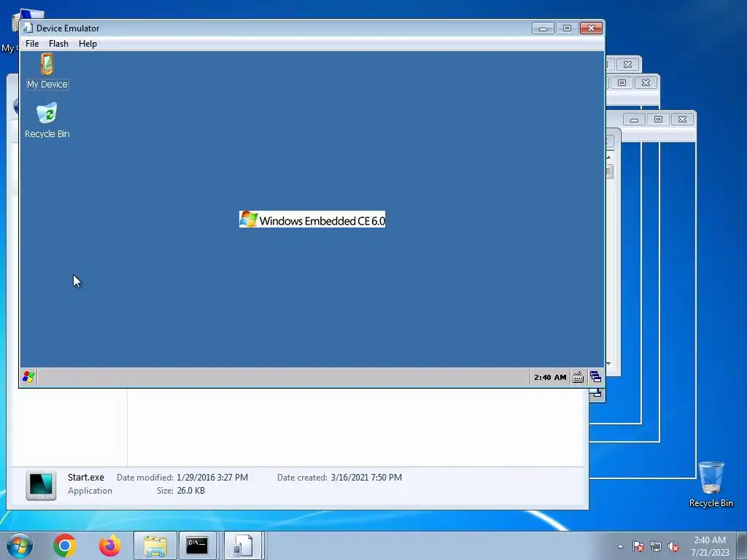Click the Device Emulator title bar icon
This screenshot has width=747, height=560.
28,28
